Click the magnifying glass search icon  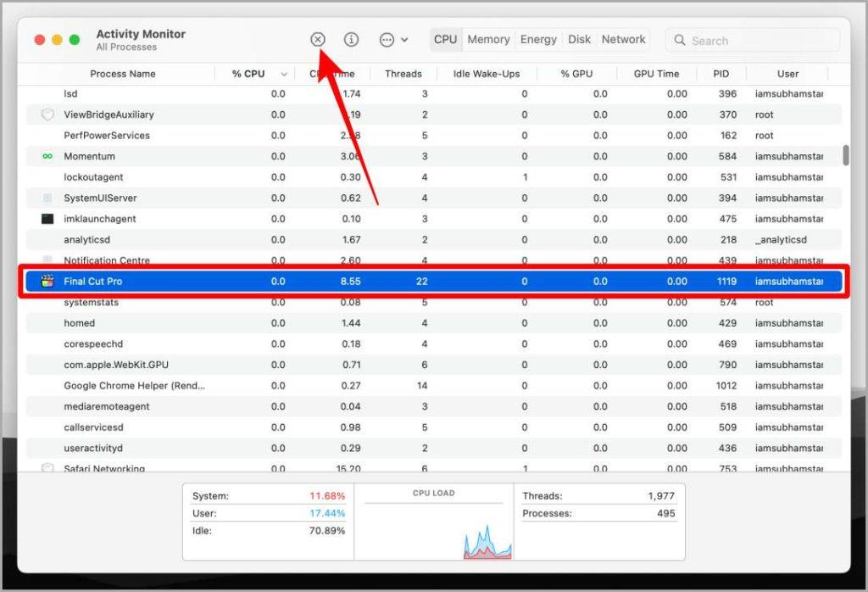[680, 41]
